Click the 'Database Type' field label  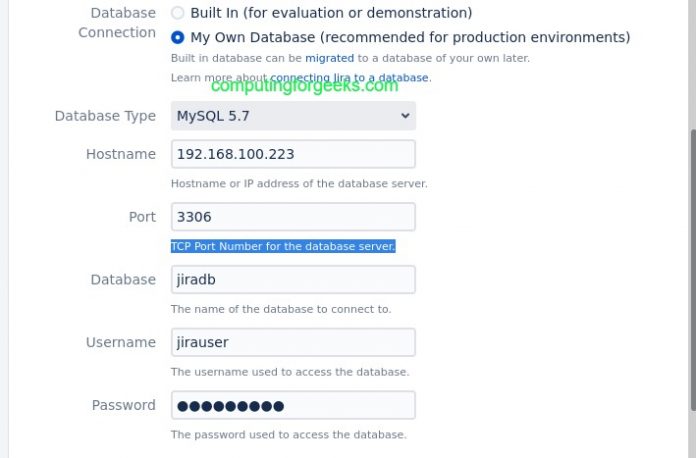(x=105, y=116)
